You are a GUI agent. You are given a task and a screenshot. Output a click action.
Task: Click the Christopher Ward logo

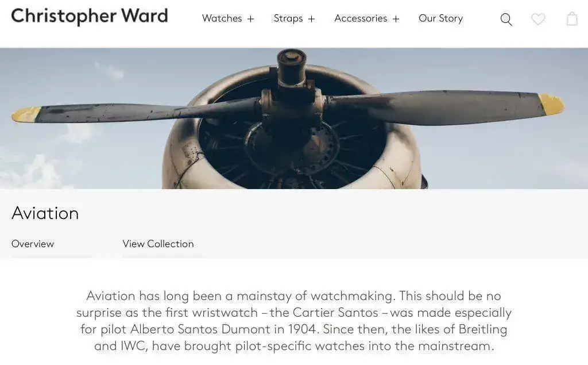coord(89,17)
